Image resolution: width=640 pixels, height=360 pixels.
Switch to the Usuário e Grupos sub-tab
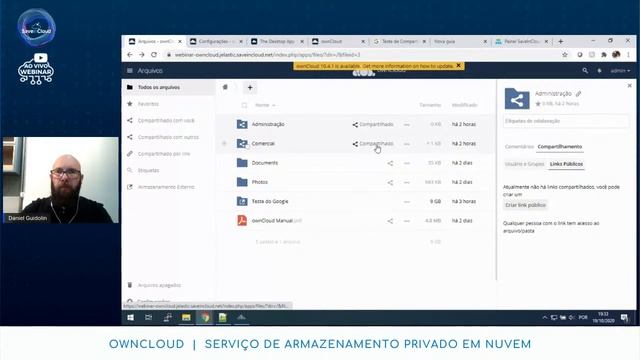point(524,164)
